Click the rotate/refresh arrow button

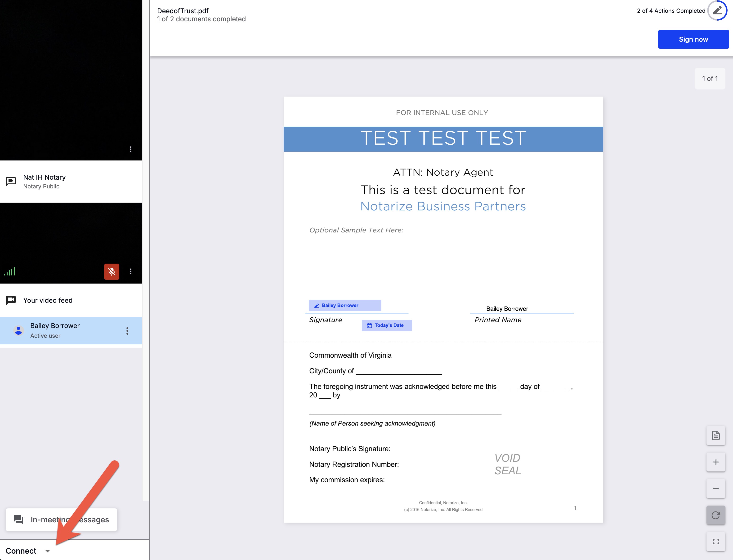point(716,515)
